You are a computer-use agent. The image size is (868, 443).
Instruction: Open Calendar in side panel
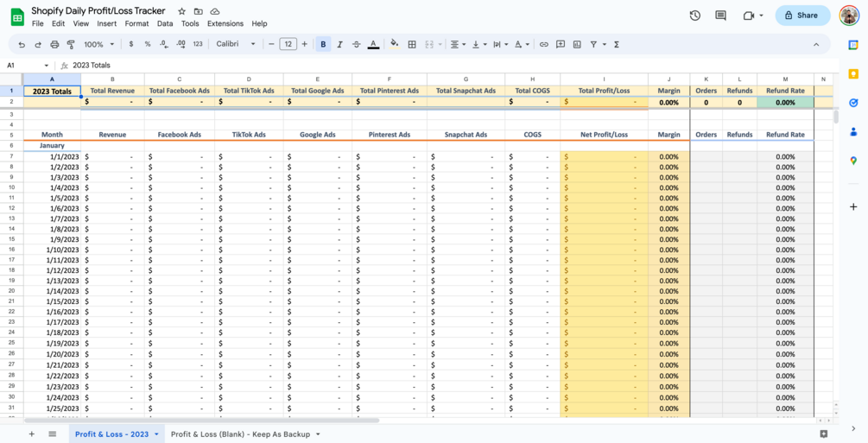853,45
